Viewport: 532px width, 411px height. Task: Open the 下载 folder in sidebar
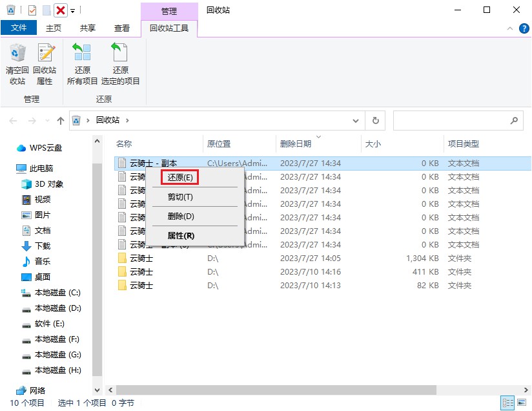(x=43, y=246)
